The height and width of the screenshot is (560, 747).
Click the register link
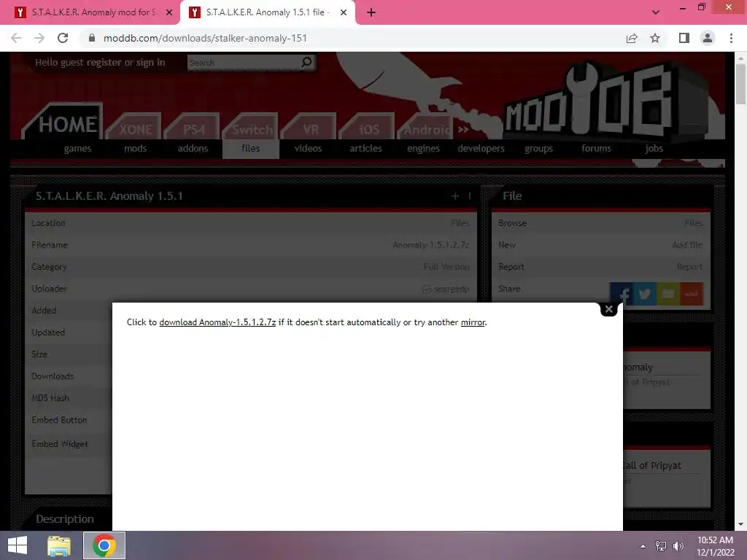(103, 63)
